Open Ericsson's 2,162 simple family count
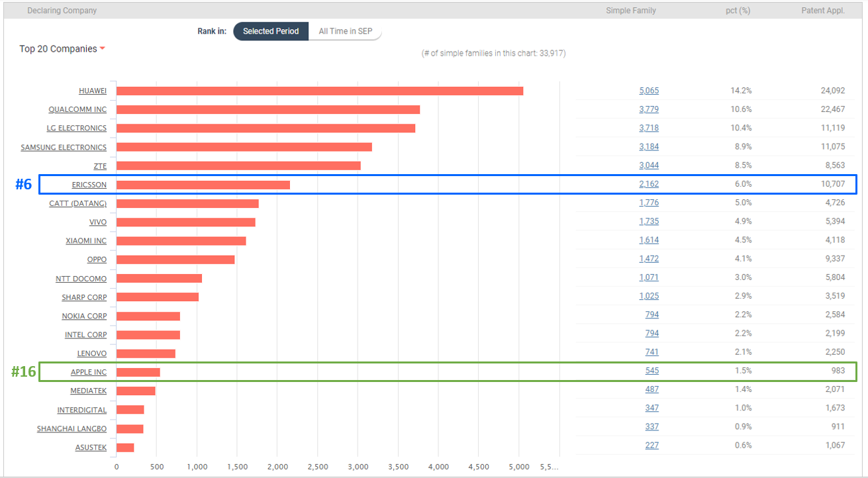Image resolution: width=868 pixels, height=478 pixels. [649, 184]
